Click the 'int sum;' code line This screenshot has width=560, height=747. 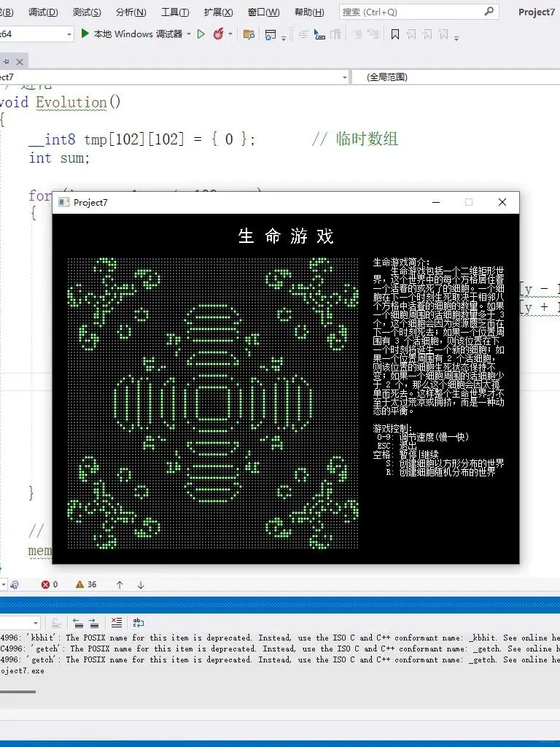(59, 158)
